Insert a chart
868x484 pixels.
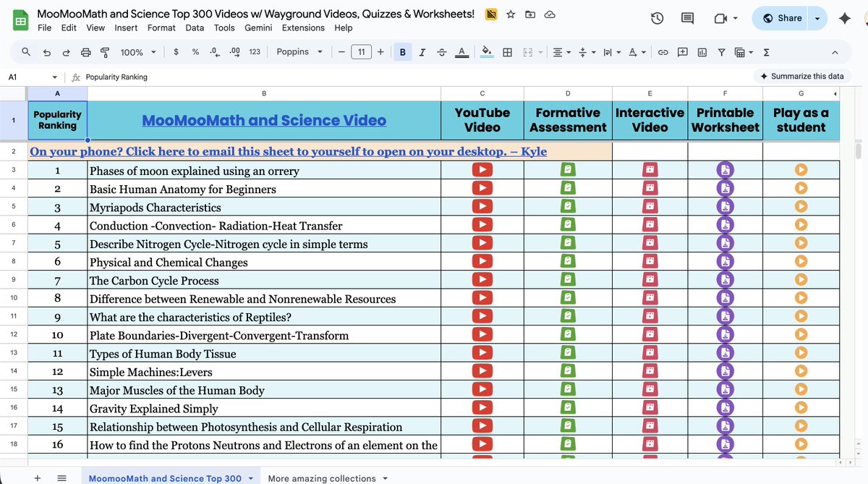click(x=702, y=52)
